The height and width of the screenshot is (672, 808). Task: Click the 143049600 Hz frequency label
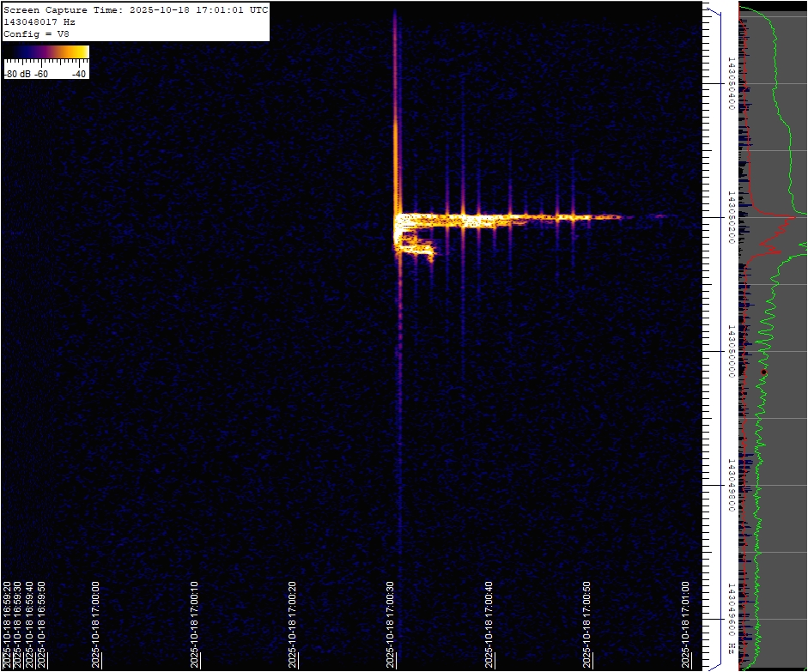coord(731,616)
